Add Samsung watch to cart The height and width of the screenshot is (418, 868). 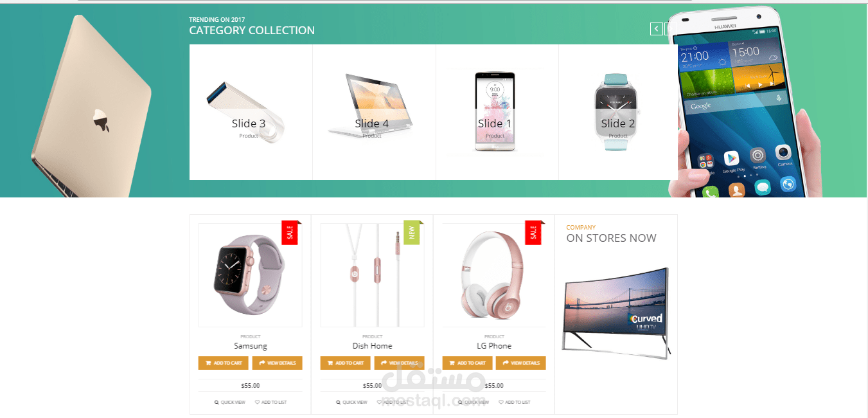click(x=224, y=363)
